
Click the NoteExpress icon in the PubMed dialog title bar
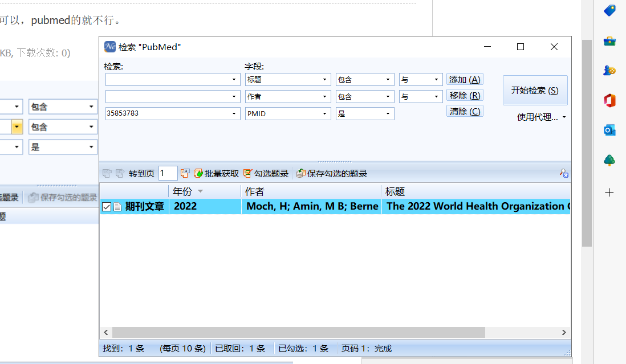[110, 47]
